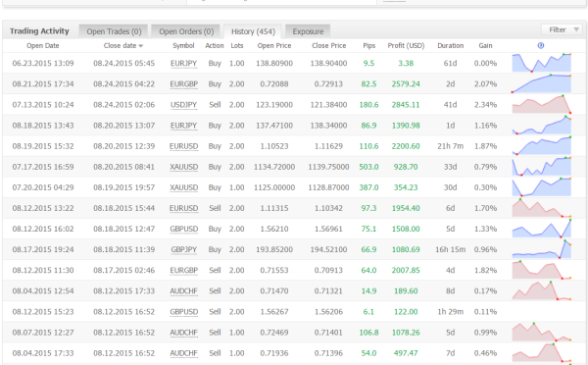This screenshot has width=588, height=365.
Task: Click gain value 2.34%
Action: [x=485, y=105]
